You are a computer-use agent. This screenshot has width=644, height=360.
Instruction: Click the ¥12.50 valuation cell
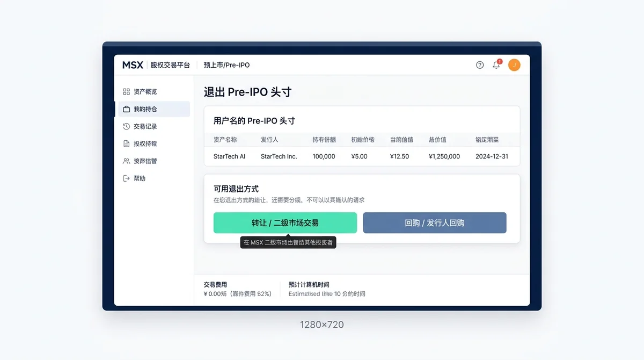tap(400, 156)
